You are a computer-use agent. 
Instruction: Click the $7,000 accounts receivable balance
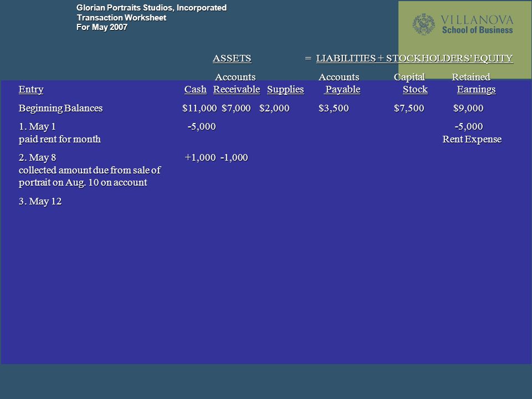click(x=236, y=108)
